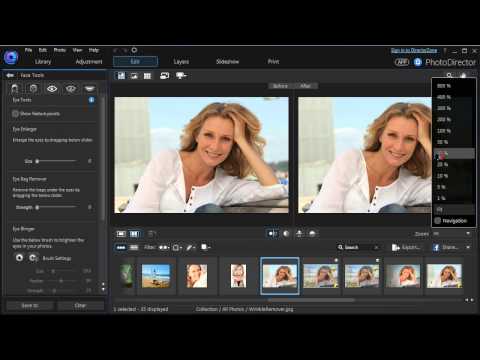Select the hand pan tool icon
480x360 pixels.
tap(463, 75)
